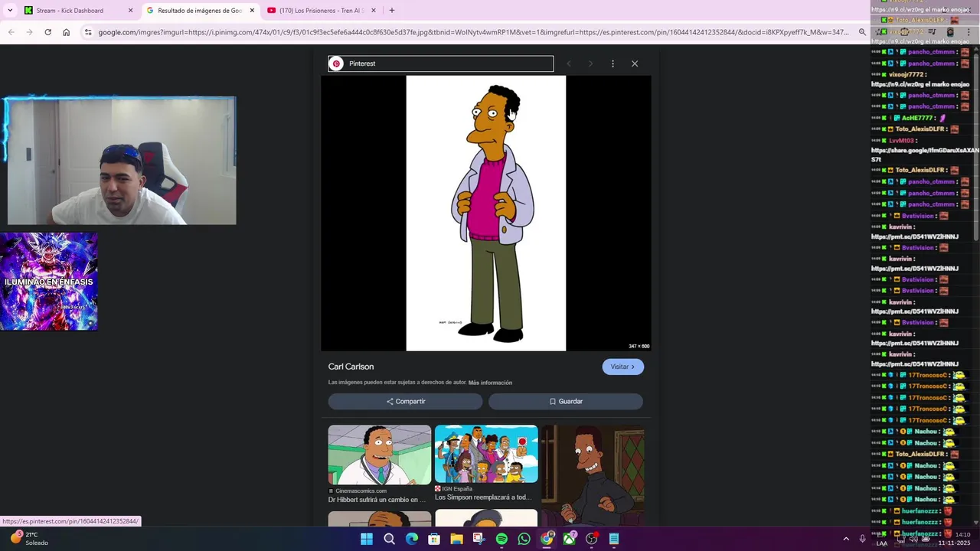Screen dimensions: 980x551
Task: Go back to previous page
Action: pos(11,32)
